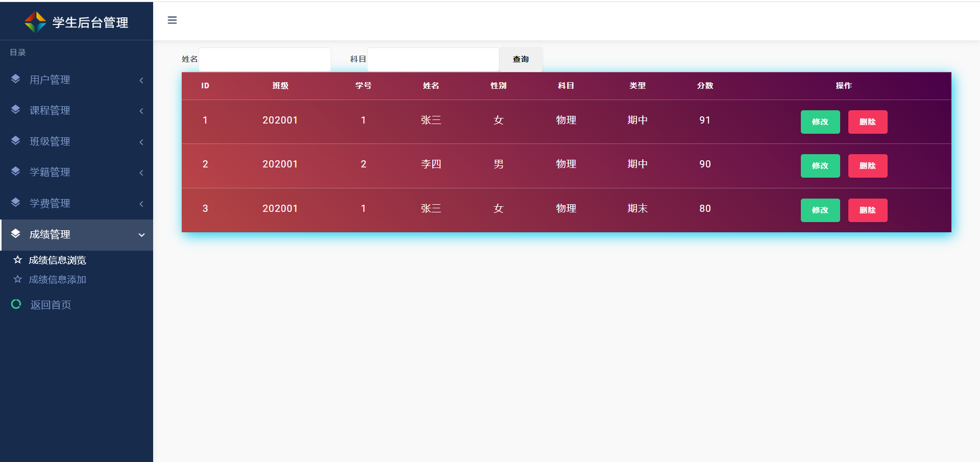Click the star icon beside 成绩信息添加
Screen dimensions: 980x462
tap(18, 279)
